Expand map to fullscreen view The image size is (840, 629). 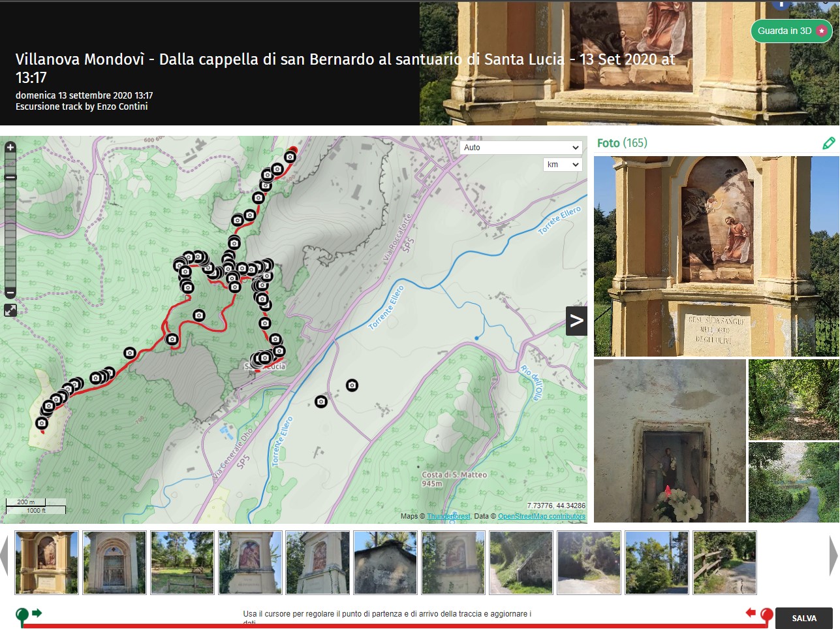pyautogui.click(x=10, y=310)
